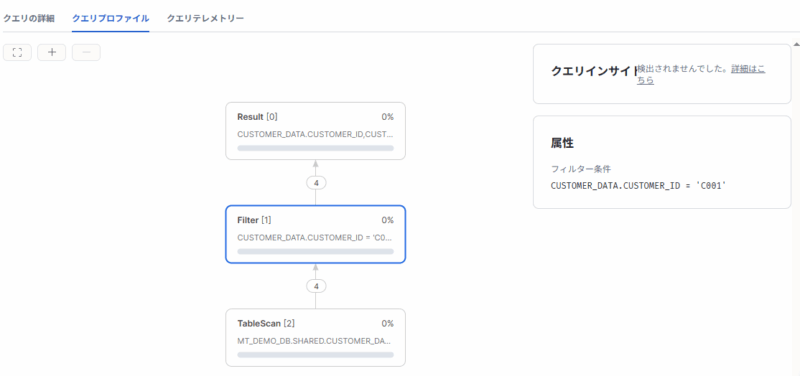Click the フィルター条件 label
The image size is (800, 376).
(x=581, y=169)
